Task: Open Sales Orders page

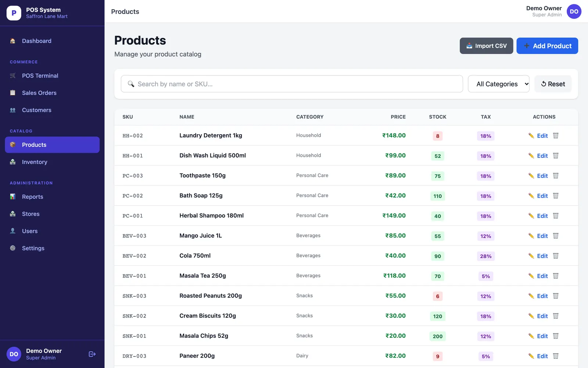Action: pos(52,93)
